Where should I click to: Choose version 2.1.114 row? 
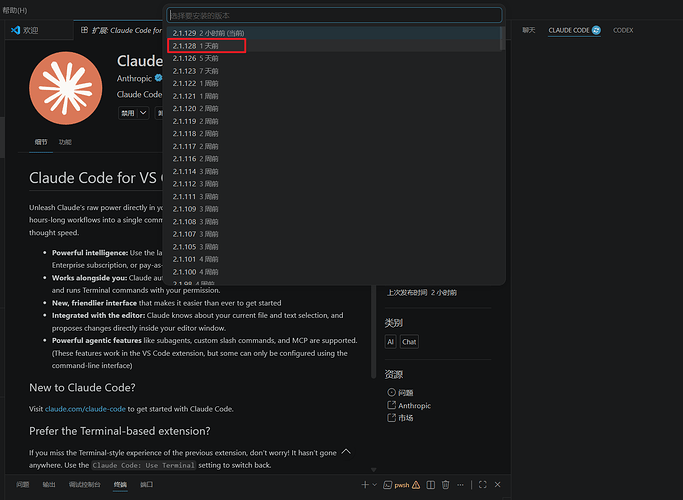coord(334,172)
